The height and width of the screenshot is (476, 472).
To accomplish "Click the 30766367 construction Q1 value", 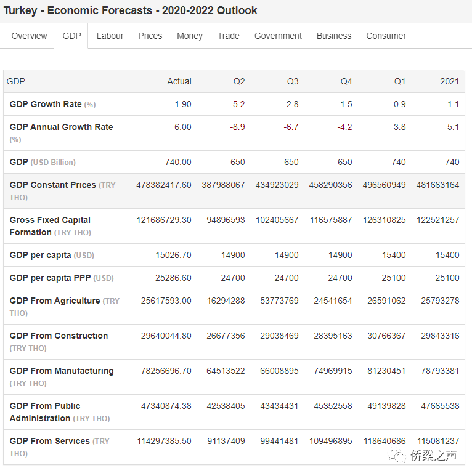I will point(386,336).
